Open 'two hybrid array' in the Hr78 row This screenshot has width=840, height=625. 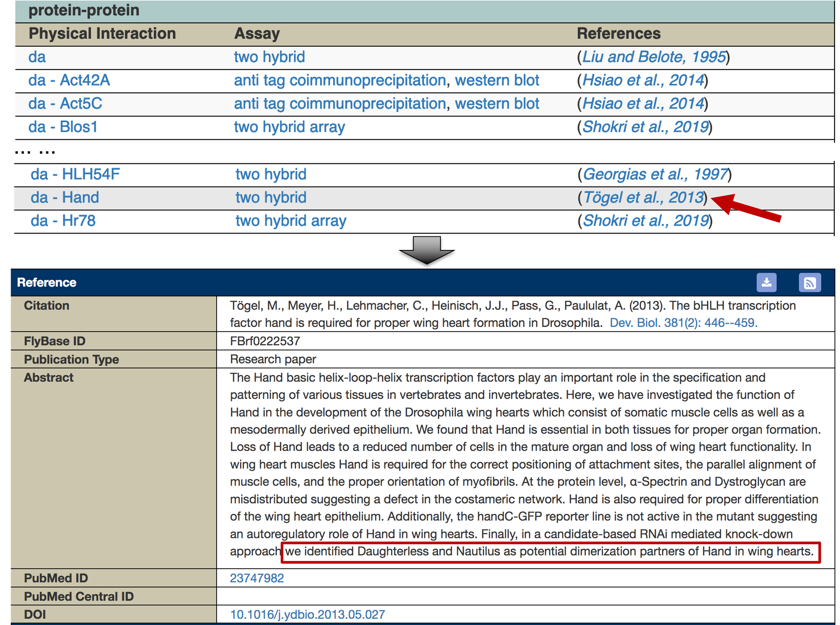point(291,221)
